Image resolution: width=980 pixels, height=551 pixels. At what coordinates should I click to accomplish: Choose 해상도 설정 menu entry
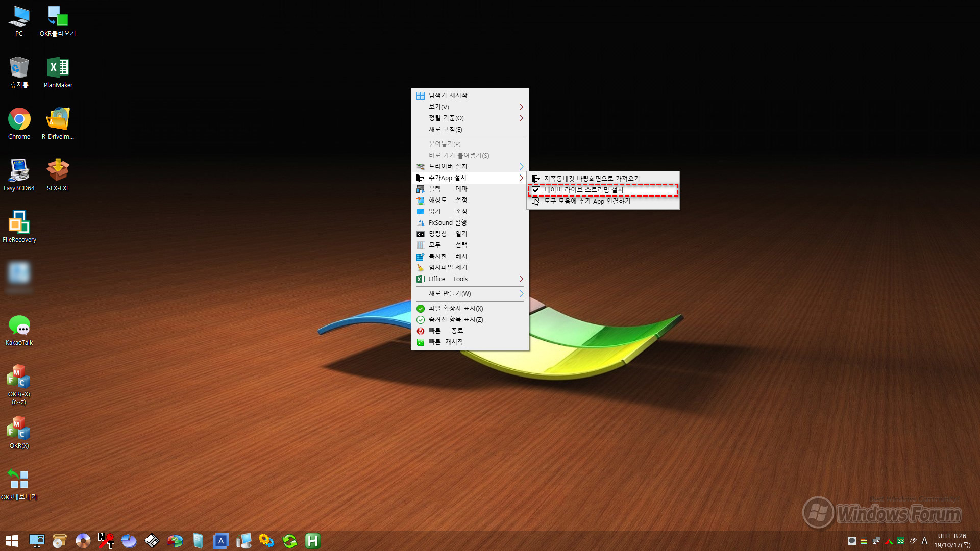[x=470, y=200]
